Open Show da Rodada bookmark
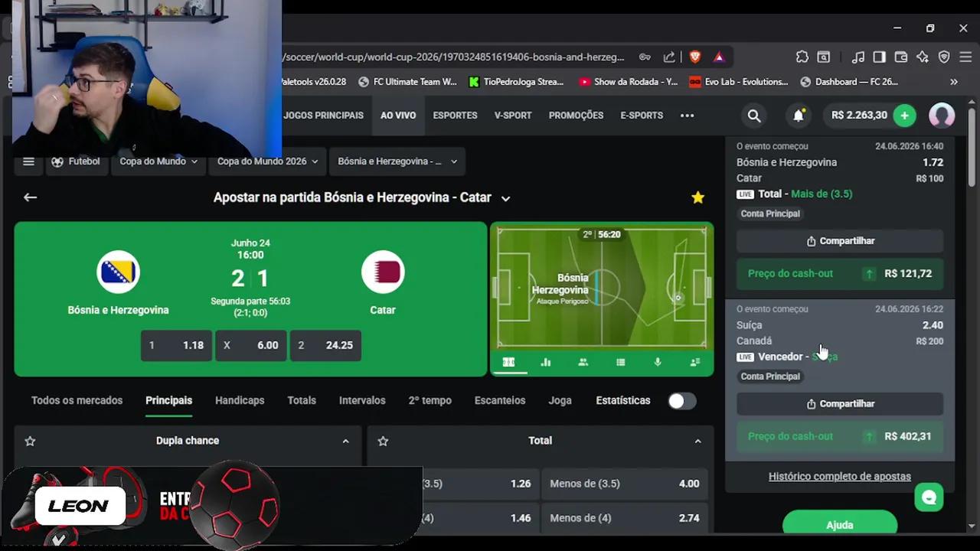Screen dimensions: 980x551 tap(629, 82)
